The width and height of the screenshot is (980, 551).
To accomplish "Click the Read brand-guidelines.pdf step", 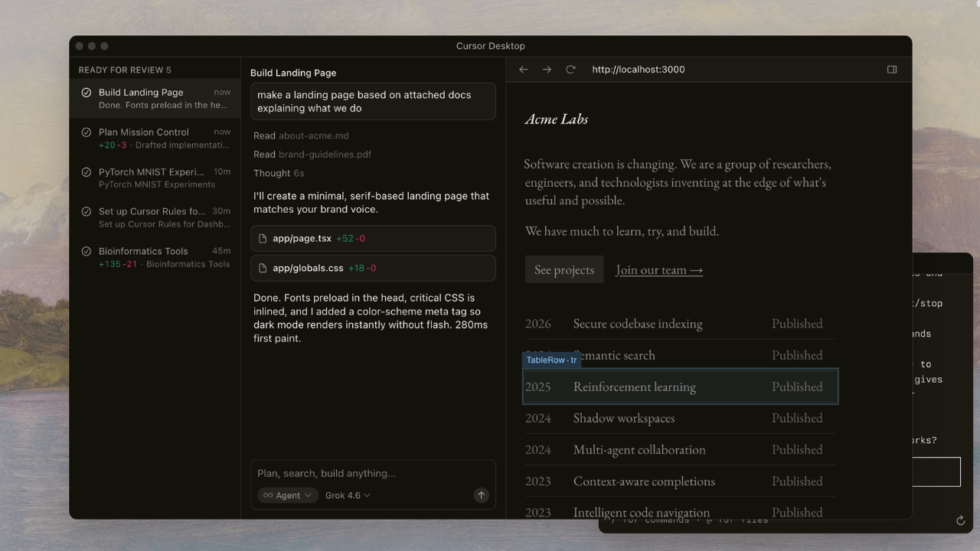I will [312, 154].
